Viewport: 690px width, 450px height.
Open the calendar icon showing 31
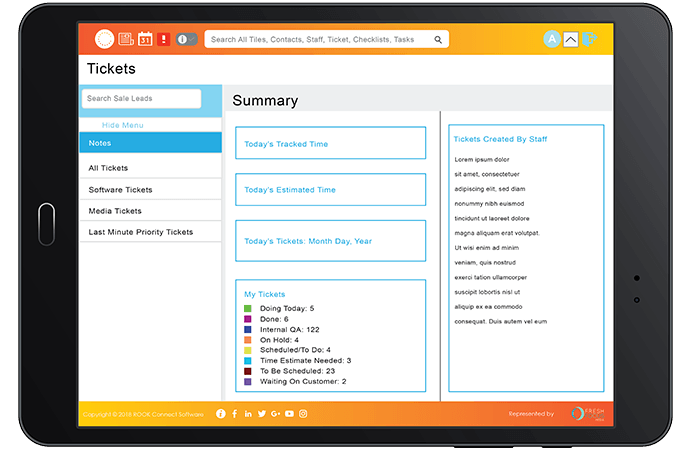click(x=145, y=39)
